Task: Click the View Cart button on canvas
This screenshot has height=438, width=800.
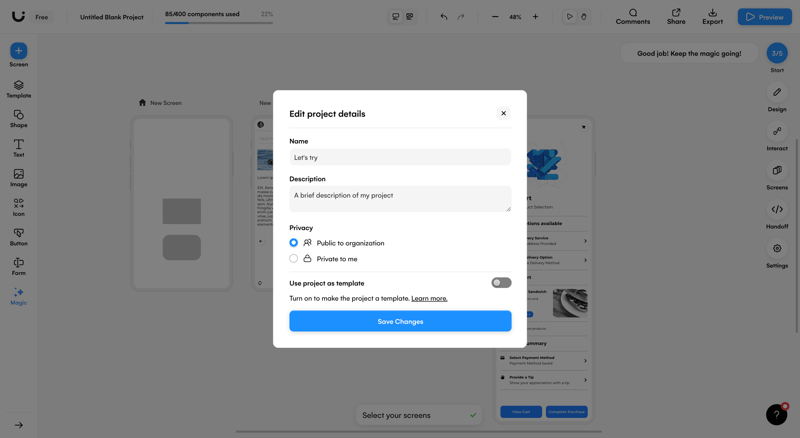Action: point(521,412)
